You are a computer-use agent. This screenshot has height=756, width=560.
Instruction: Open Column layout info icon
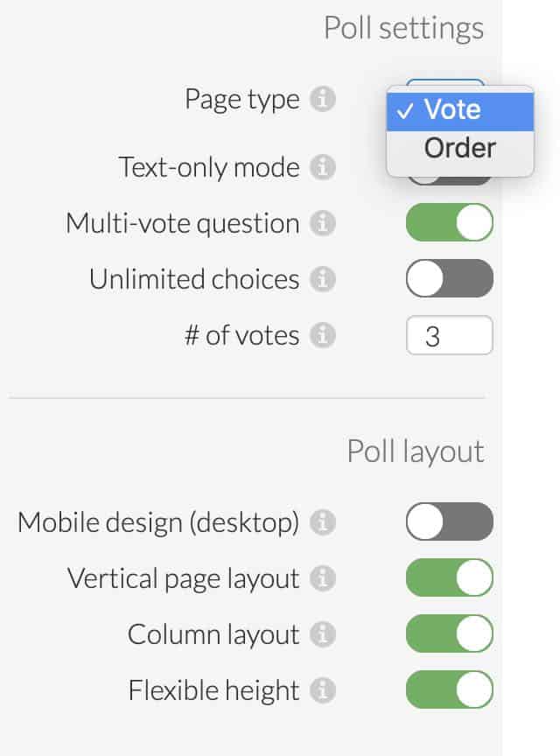pyautogui.click(x=323, y=634)
